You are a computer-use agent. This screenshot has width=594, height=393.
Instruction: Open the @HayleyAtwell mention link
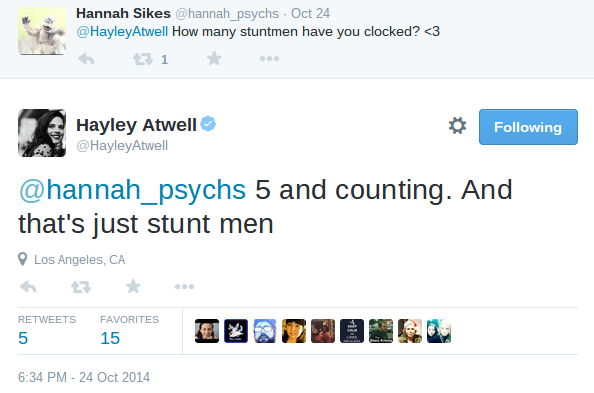122,31
